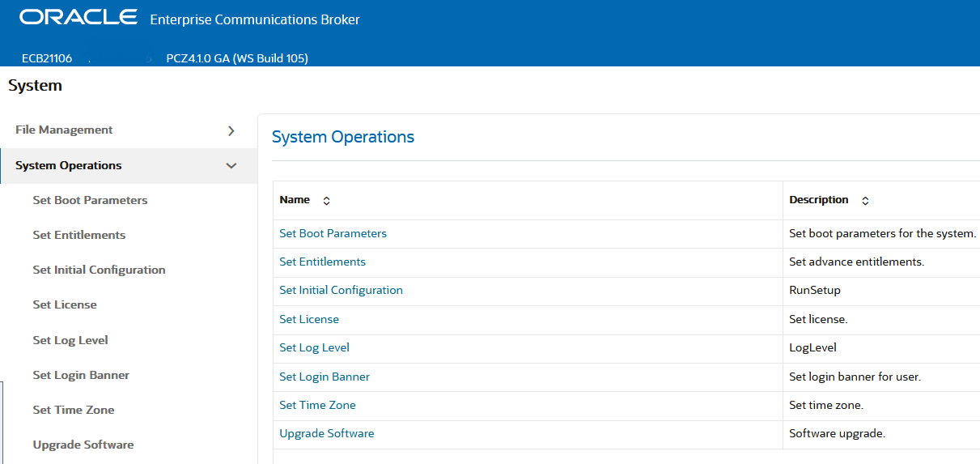Click Upgrade Software table link
The image size is (980, 464).
pos(327,433)
